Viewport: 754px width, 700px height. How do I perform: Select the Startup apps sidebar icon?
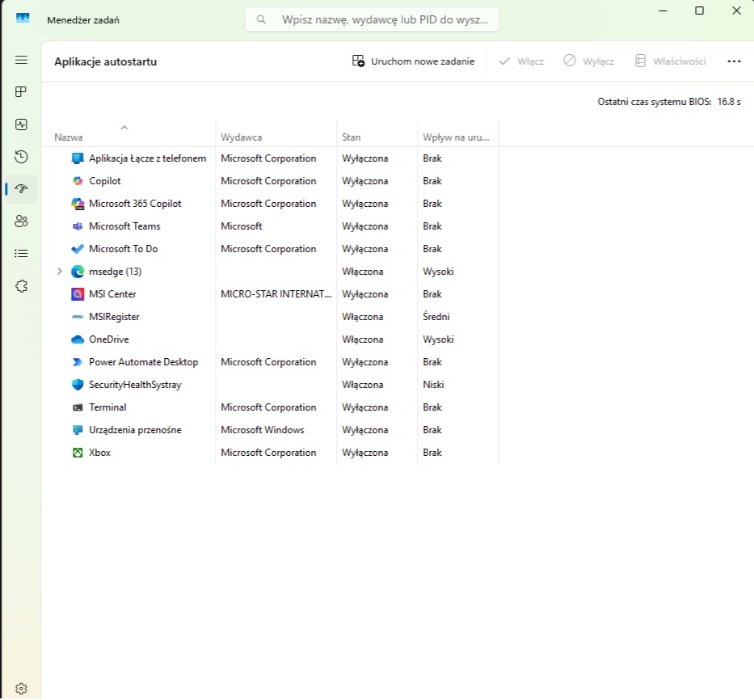tap(21, 188)
